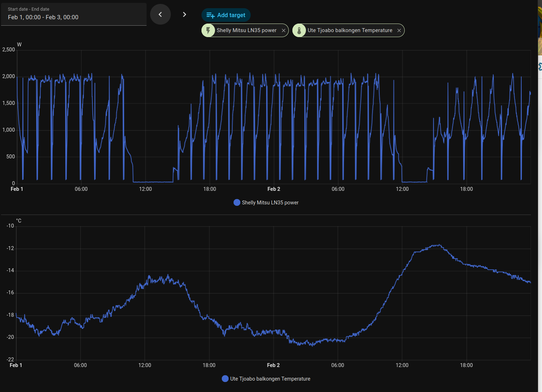
Task: Select the Shelly Mitsu LN35 power chip label
Action: [x=246, y=30]
